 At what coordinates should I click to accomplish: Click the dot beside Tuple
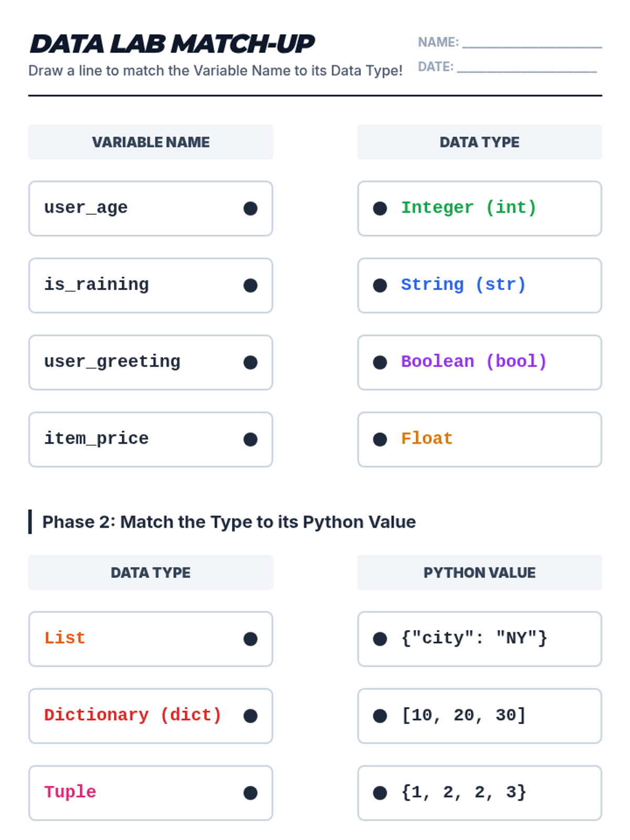(x=250, y=793)
